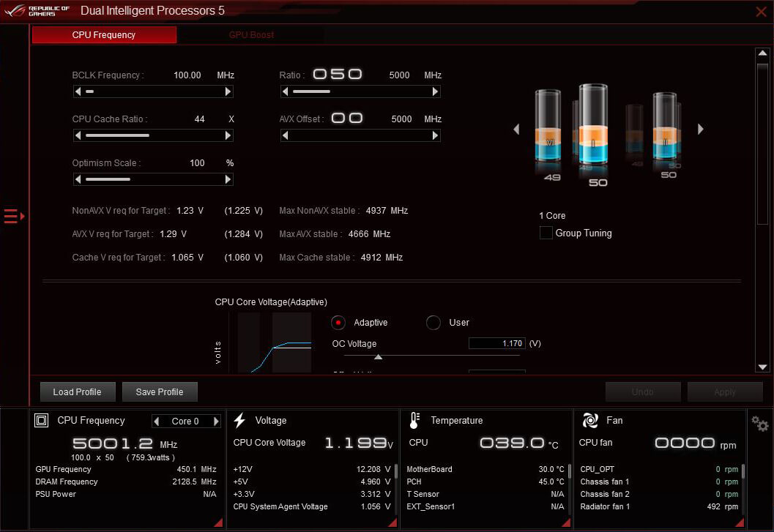Image resolution: width=774 pixels, height=532 pixels.
Task: Enable the Group Tuning checkbox
Action: click(546, 233)
